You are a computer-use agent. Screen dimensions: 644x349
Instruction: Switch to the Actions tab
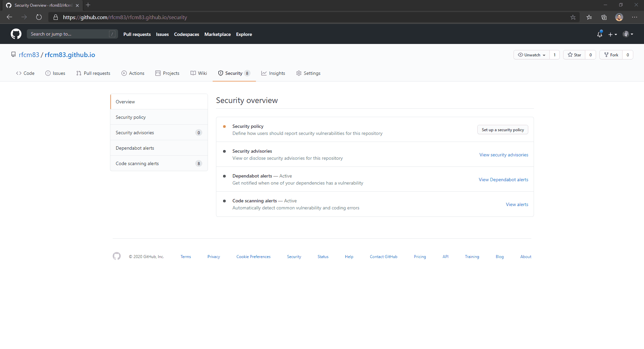pos(133,73)
